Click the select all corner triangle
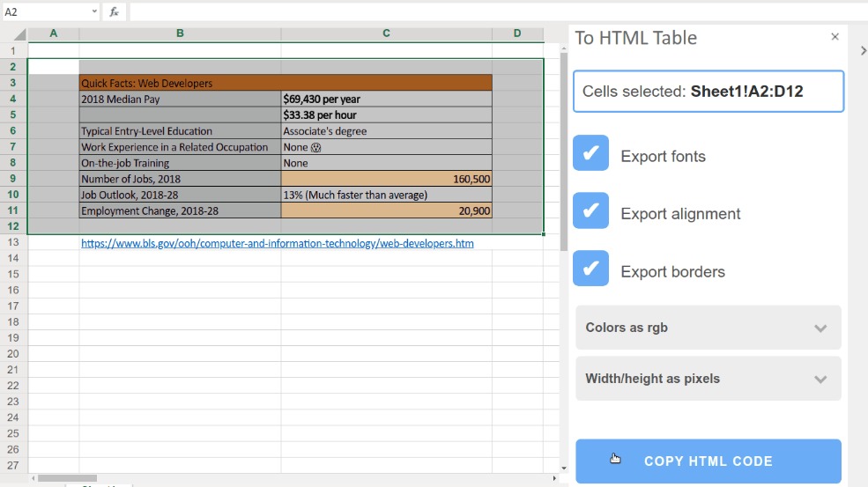This screenshot has height=487, width=868. pos(19,33)
